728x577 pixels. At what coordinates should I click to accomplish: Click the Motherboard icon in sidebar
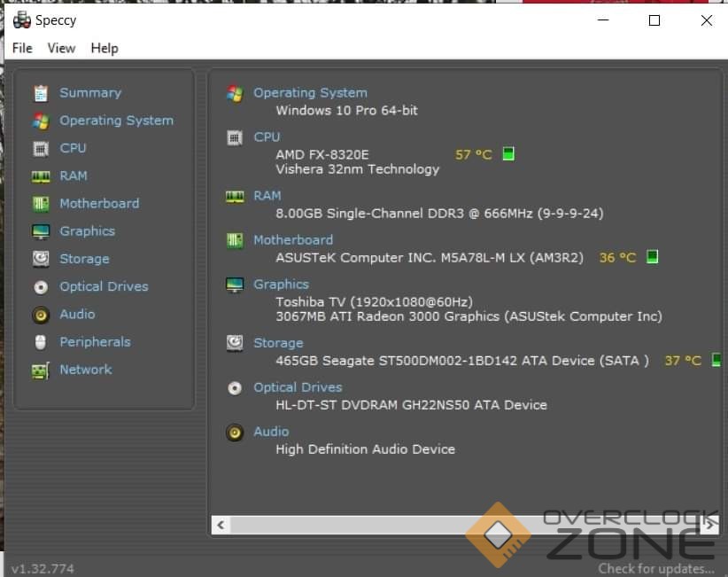[41, 204]
